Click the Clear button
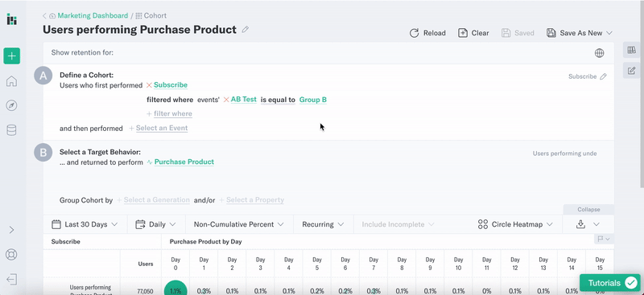Viewport: 644px width, 295px height. [x=473, y=33]
